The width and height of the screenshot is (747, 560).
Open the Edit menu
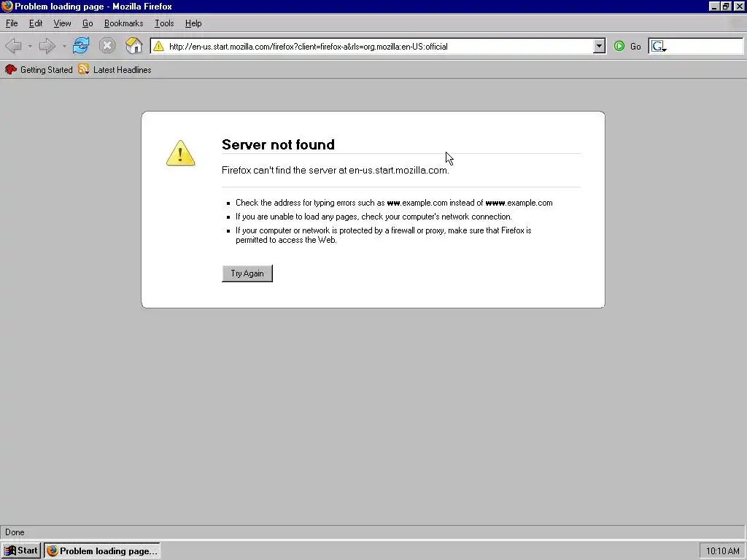(x=36, y=23)
